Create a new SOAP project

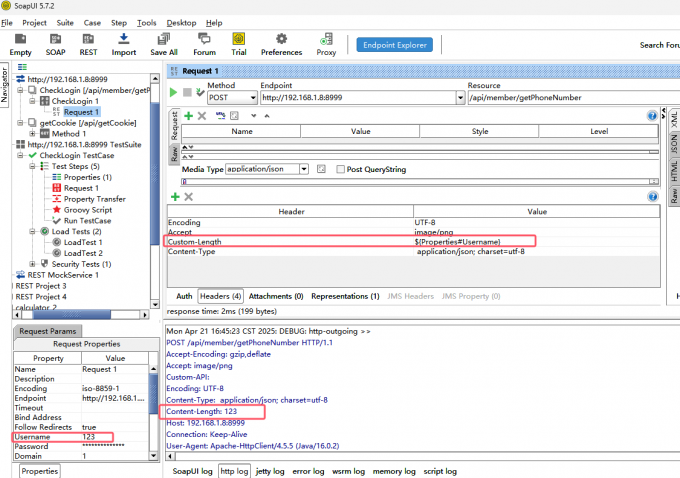tap(56, 44)
